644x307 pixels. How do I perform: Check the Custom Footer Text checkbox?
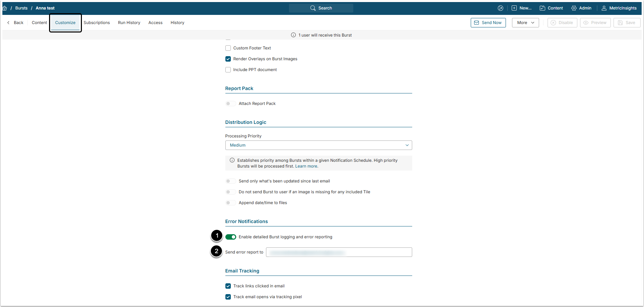click(x=228, y=48)
